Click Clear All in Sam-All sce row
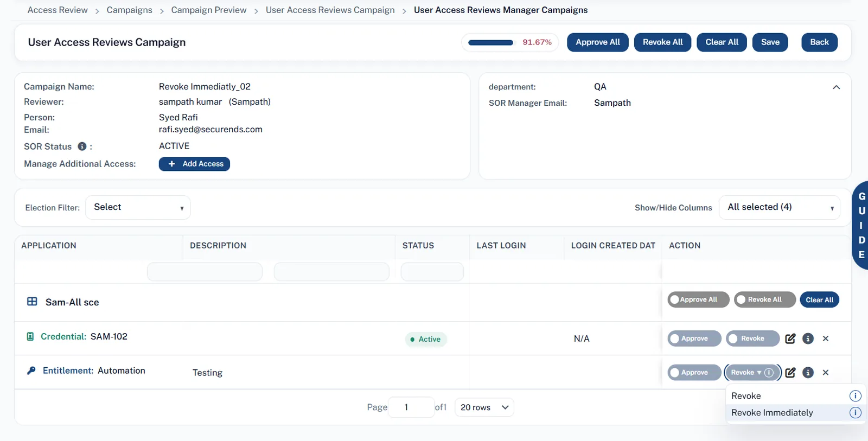The image size is (868, 441). click(x=819, y=299)
